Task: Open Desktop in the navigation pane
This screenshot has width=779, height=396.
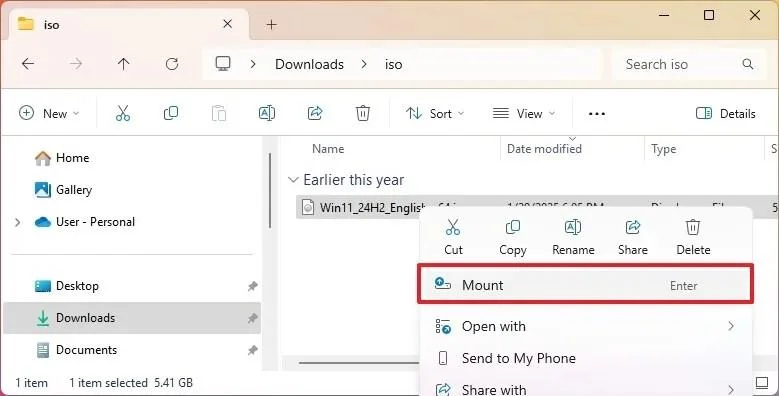Action: (67, 286)
